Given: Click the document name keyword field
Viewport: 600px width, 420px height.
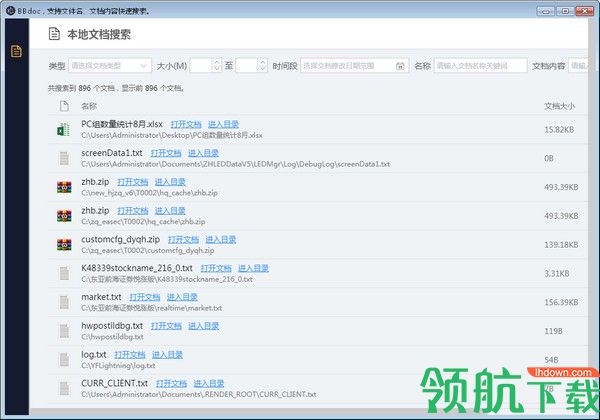Looking at the screenshot, I should coord(480,66).
